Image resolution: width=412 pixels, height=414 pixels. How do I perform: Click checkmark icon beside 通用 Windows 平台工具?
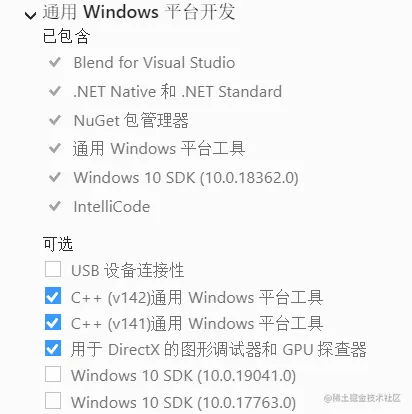tap(55, 148)
